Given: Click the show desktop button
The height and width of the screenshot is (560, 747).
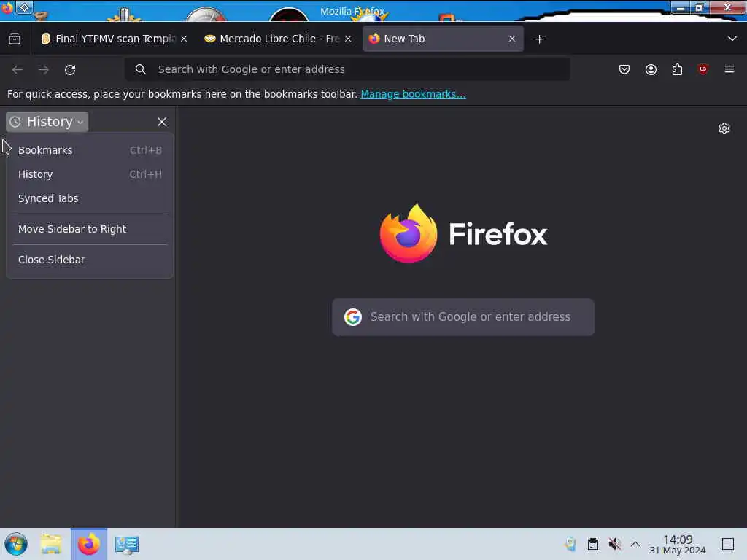Looking at the screenshot, I should tap(728, 544).
